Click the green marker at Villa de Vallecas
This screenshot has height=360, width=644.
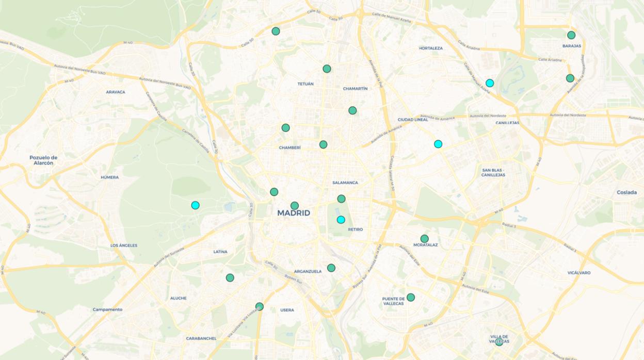pyautogui.click(x=499, y=341)
